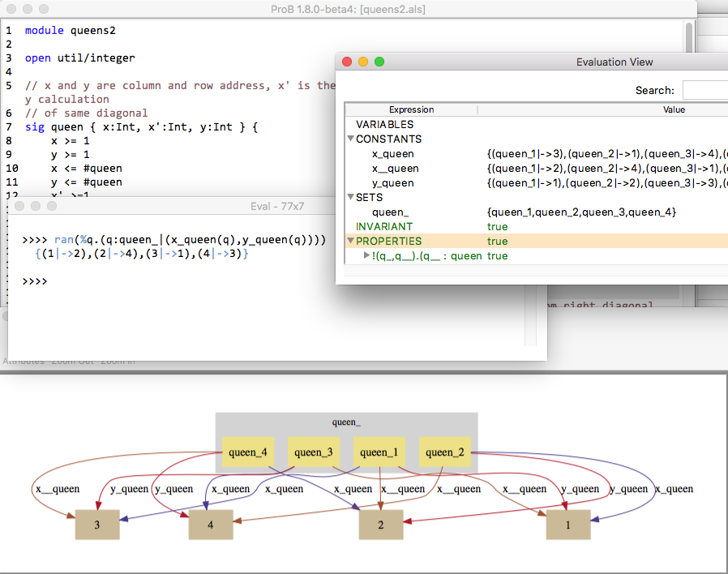Collapse the SETS tree section

point(350,198)
